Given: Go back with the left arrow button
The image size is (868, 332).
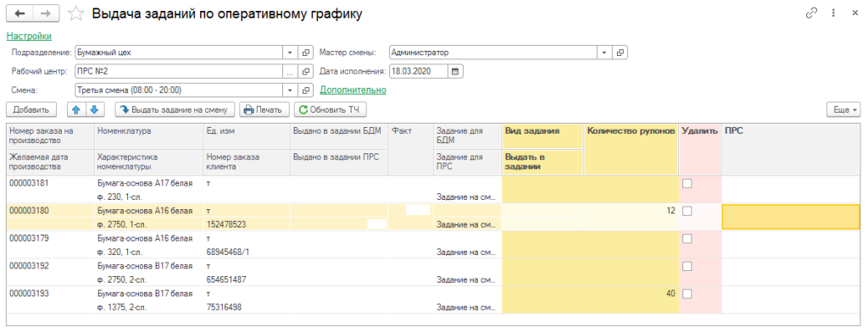Looking at the screenshot, I should tap(19, 14).
